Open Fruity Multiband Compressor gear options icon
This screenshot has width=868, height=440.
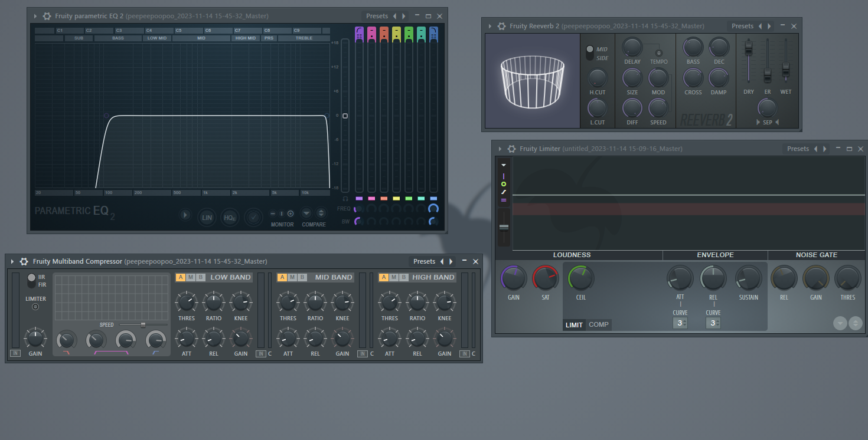point(24,261)
